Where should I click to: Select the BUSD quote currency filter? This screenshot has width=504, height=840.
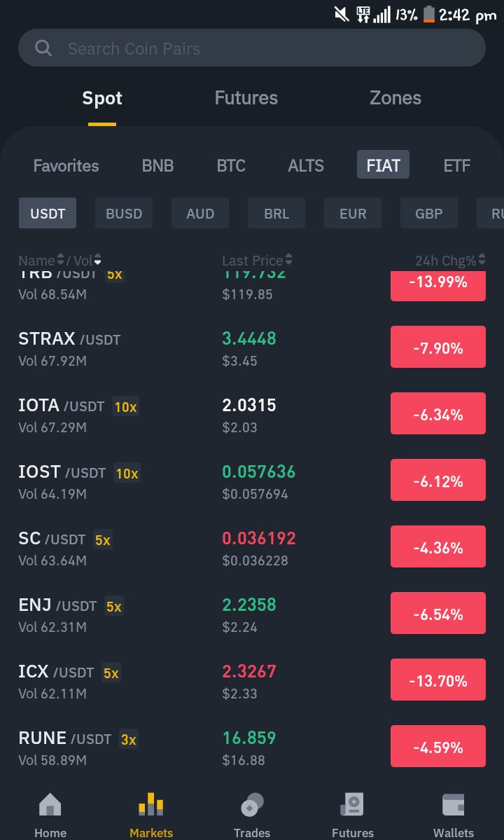point(124,213)
